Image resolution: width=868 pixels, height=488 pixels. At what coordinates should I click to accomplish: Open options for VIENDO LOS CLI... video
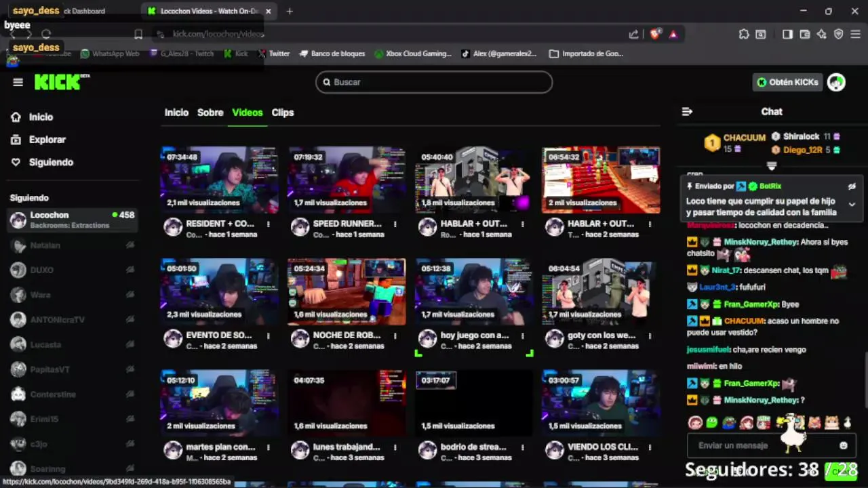point(650,448)
